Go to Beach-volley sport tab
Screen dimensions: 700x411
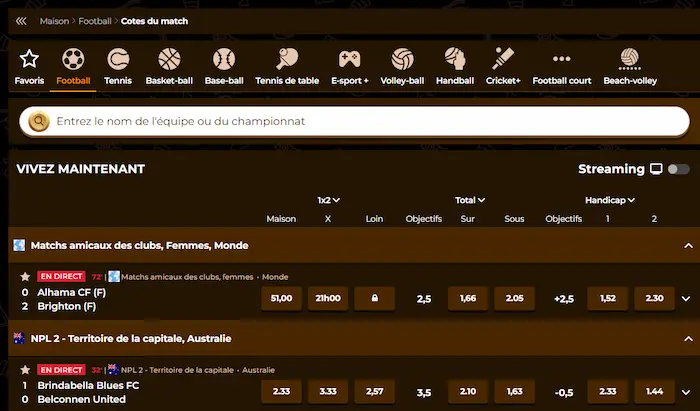click(629, 65)
